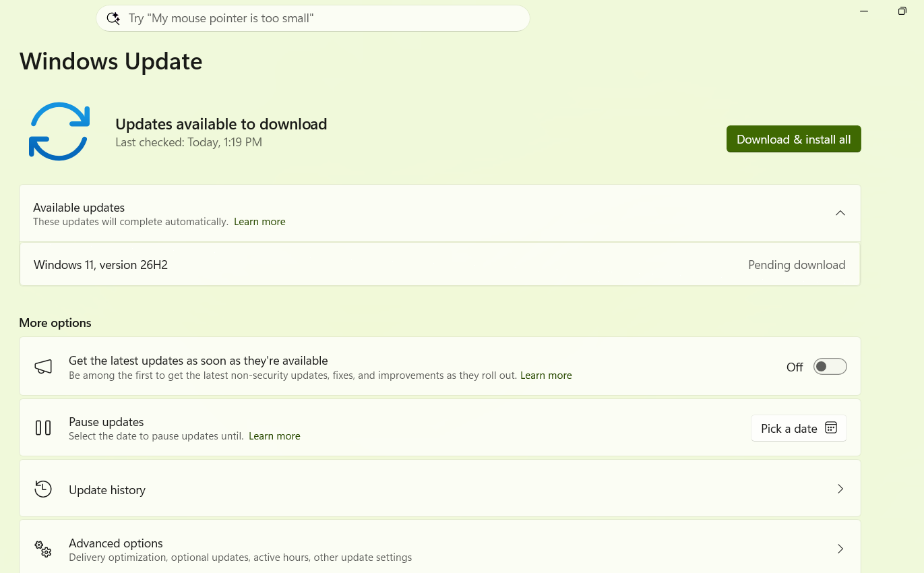This screenshot has height=573, width=924.
Task: Open Advanced options using its chevron arrow
Action: [x=840, y=549]
